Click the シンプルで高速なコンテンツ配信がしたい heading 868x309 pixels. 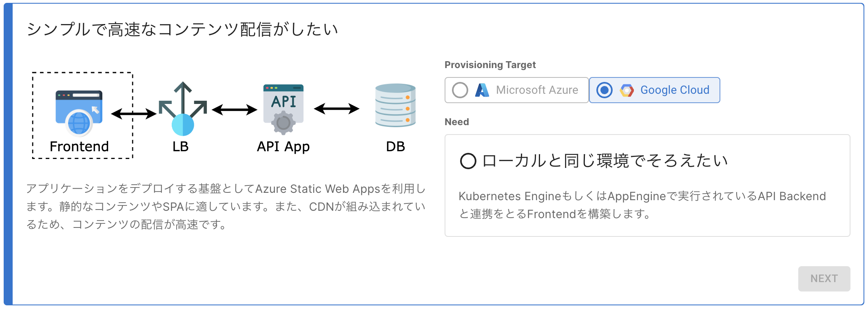[182, 29]
